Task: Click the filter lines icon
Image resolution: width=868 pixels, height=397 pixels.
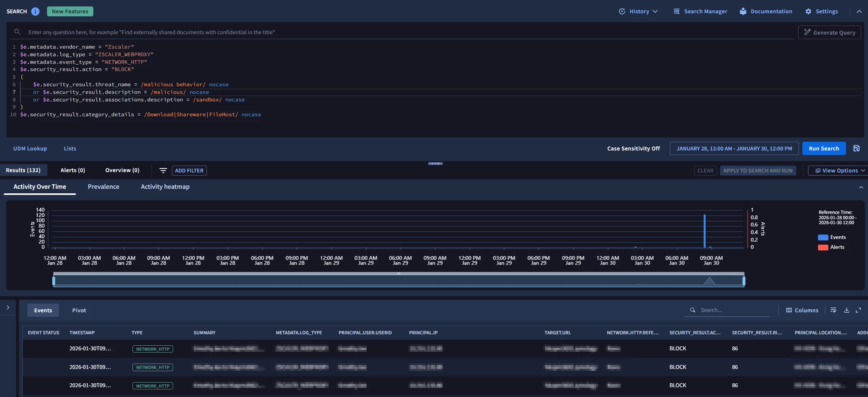Action: coord(163,171)
